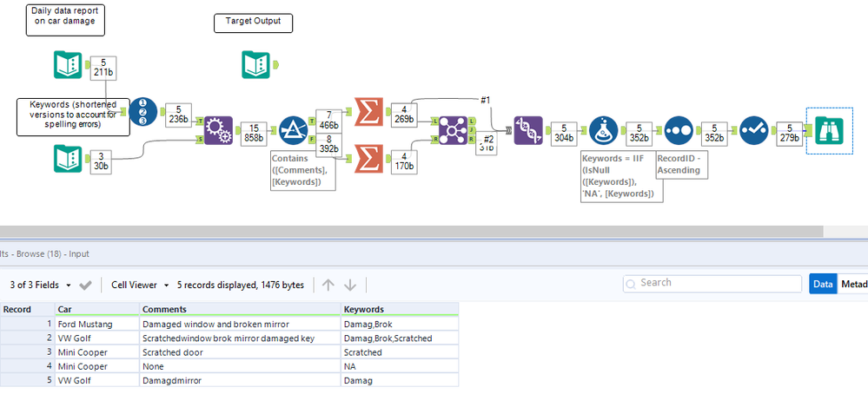Viewport: 868px width, 394px height.
Task: Open the Cell Viewer dropdown
Action: [140, 286]
